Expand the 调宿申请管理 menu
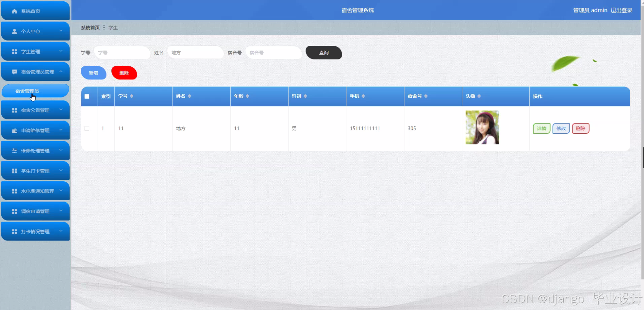The height and width of the screenshot is (310, 644). [x=35, y=211]
